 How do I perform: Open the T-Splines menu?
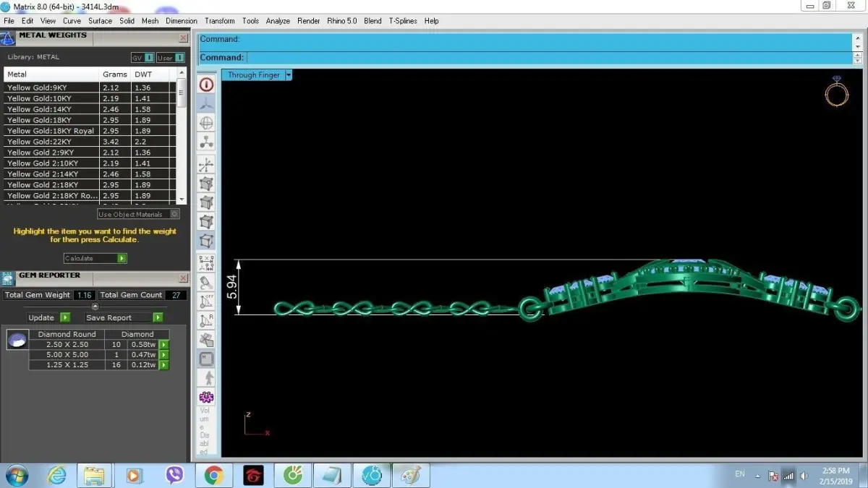(403, 21)
